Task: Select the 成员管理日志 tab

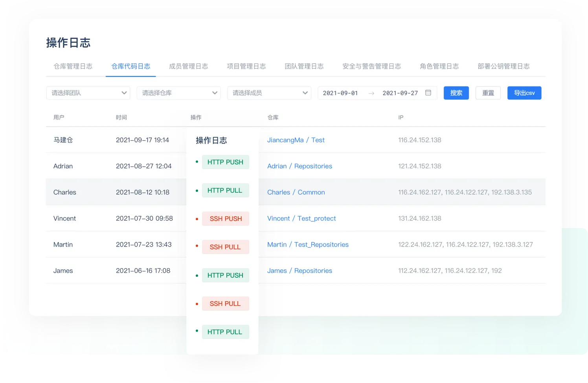Action: click(188, 66)
